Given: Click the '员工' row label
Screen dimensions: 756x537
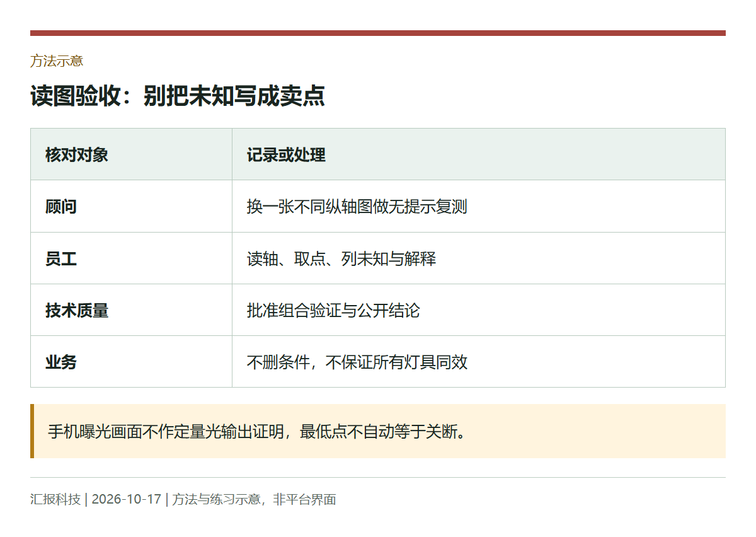Looking at the screenshot, I should tap(61, 258).
